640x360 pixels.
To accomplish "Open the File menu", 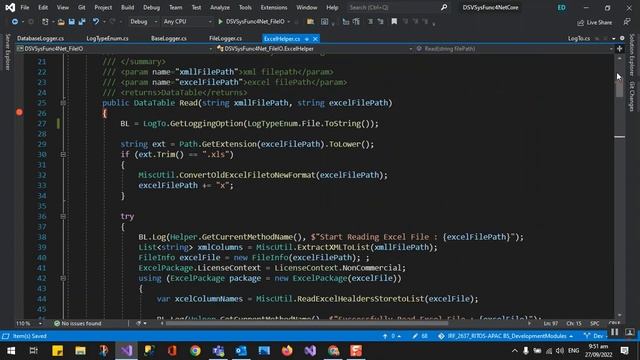I will coord(24,7).
